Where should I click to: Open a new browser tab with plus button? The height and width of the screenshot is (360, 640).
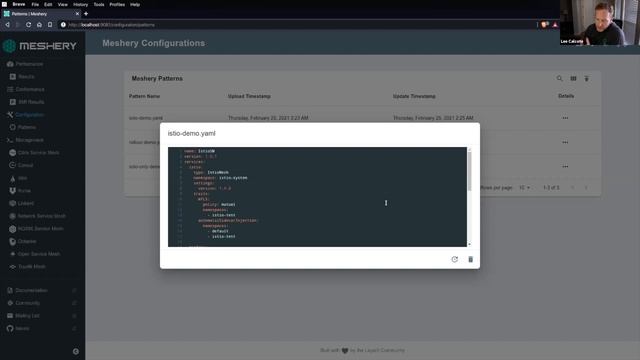(86, 14)
